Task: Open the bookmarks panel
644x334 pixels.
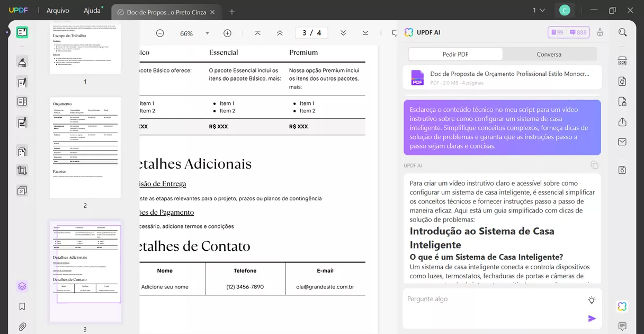Action: [x=22, y=306]
